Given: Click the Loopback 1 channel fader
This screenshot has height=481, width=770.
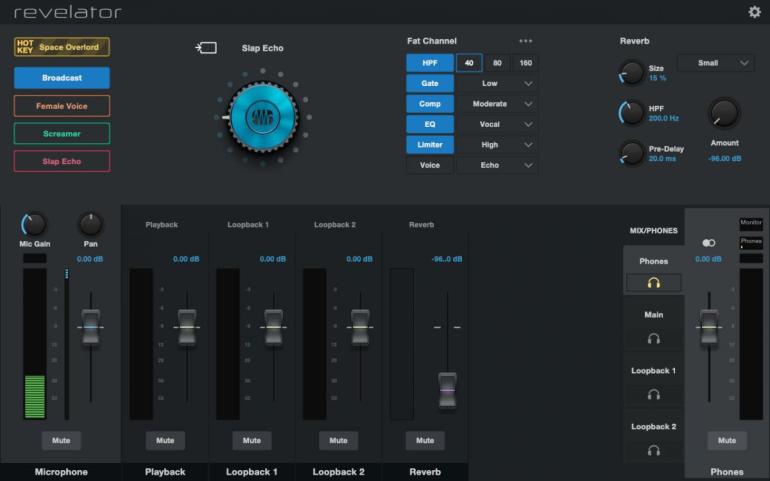Looking at the screenshot, I should click(274, 327).
